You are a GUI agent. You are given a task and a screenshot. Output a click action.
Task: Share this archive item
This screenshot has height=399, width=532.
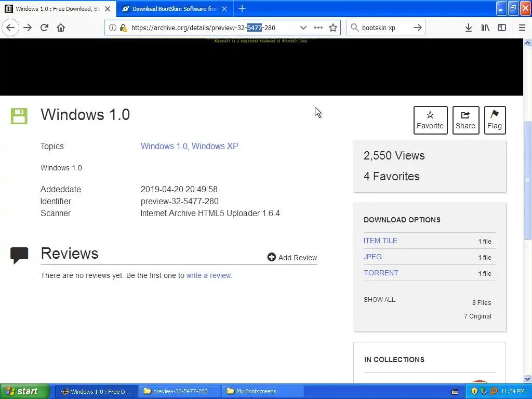tap(465, 120)
